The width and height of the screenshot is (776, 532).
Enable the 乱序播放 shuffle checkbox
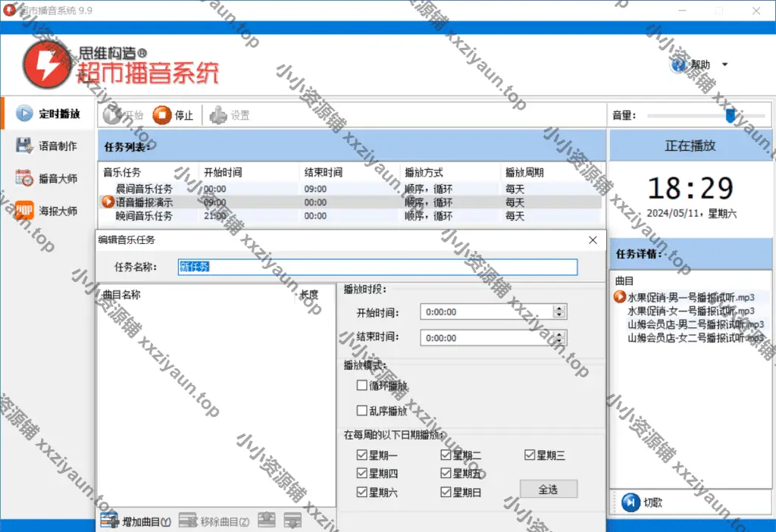362,411
